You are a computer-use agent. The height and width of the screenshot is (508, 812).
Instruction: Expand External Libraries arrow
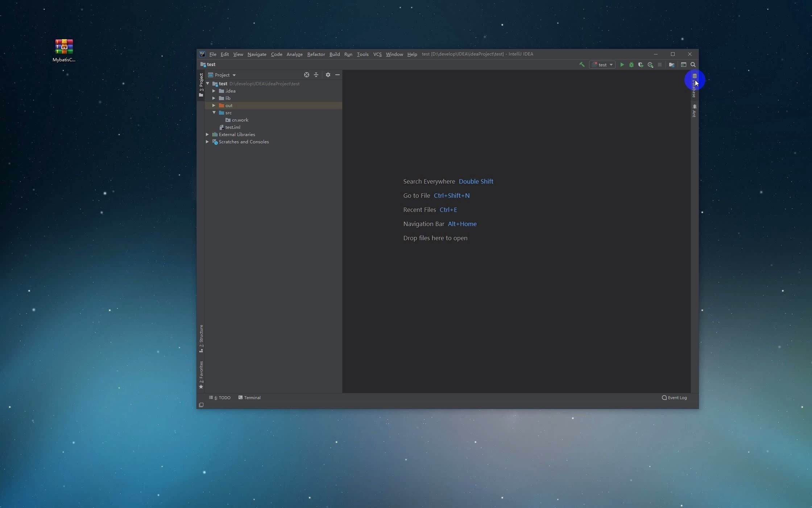click(207, 135)
